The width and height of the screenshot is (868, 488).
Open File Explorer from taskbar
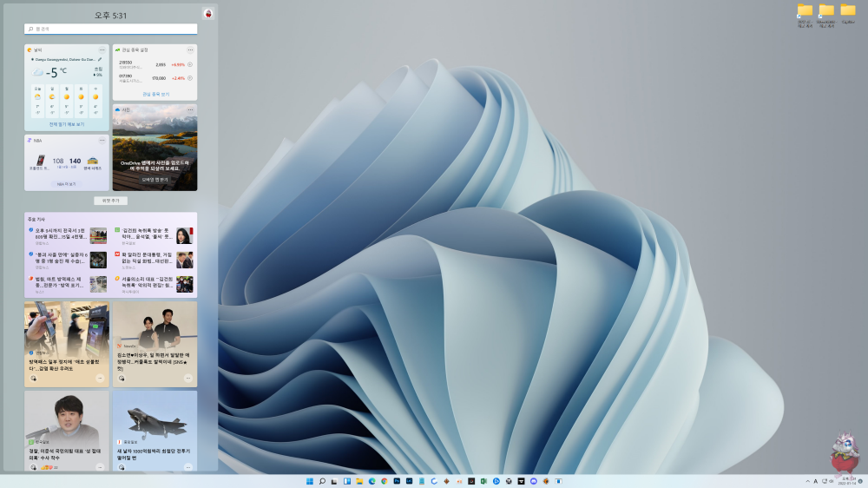(359, 481)
